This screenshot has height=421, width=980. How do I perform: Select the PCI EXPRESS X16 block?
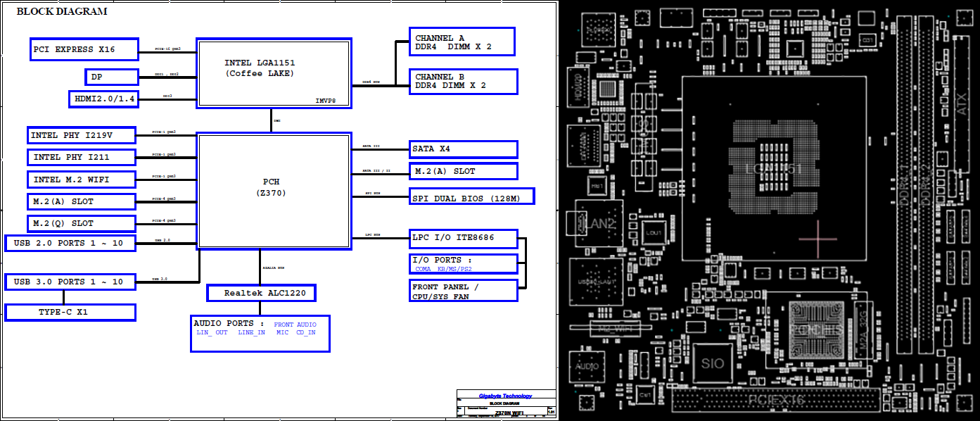(84, 49)
